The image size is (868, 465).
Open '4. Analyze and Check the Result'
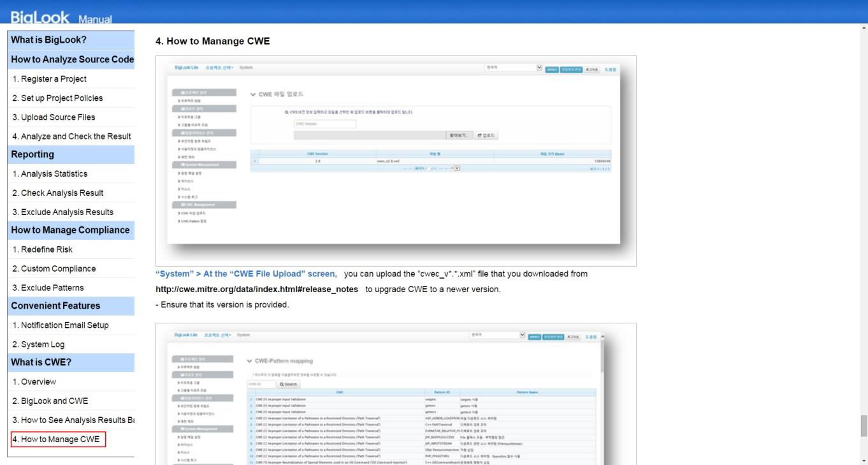click(71, 136)
